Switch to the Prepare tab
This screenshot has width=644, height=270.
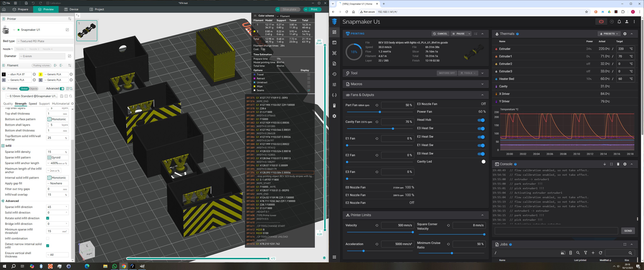[x=20, y=9]
